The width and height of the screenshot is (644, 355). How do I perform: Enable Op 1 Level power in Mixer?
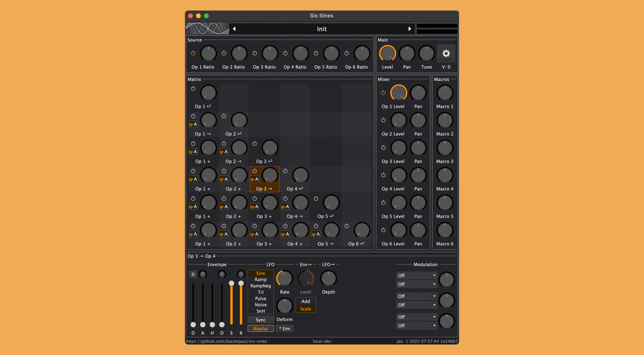coord(383,92)
